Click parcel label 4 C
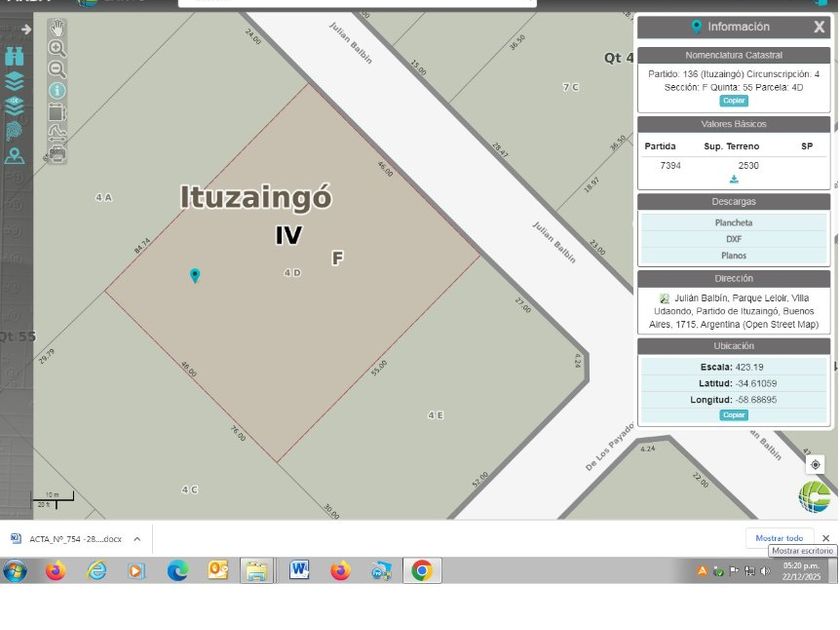This screenshot has width=840, height=630. pyautogui.click(x=190, y=490)
